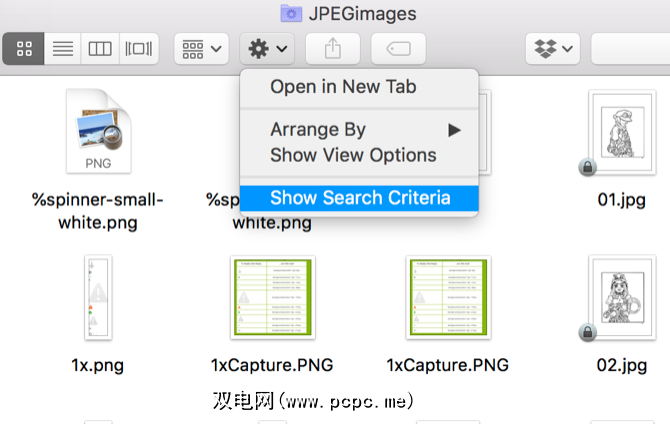Screen dimensions: 670x424
Task: Open the item arrangement dropdown
Action: pyautogui.click(x=202, y=48)
